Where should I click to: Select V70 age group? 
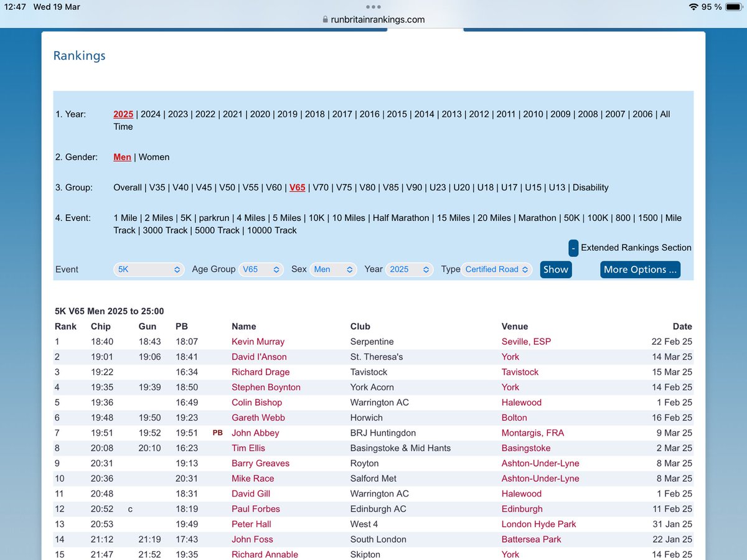[x=321, y=187]
